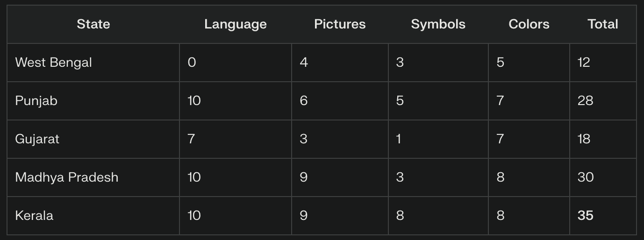Image resolution: width=644 pixels, height=240 pixels.
Task: Click Punjab's total value 28
Action: (x=585, y=101)
